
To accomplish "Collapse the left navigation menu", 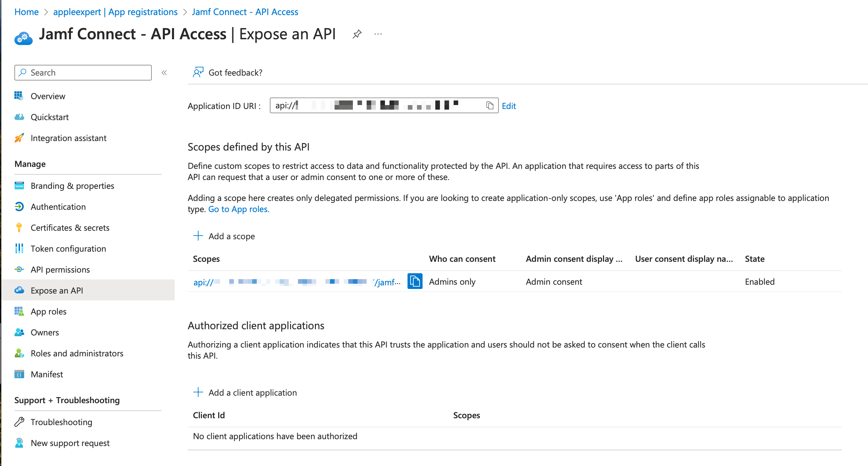I will (x=164, y=73).
